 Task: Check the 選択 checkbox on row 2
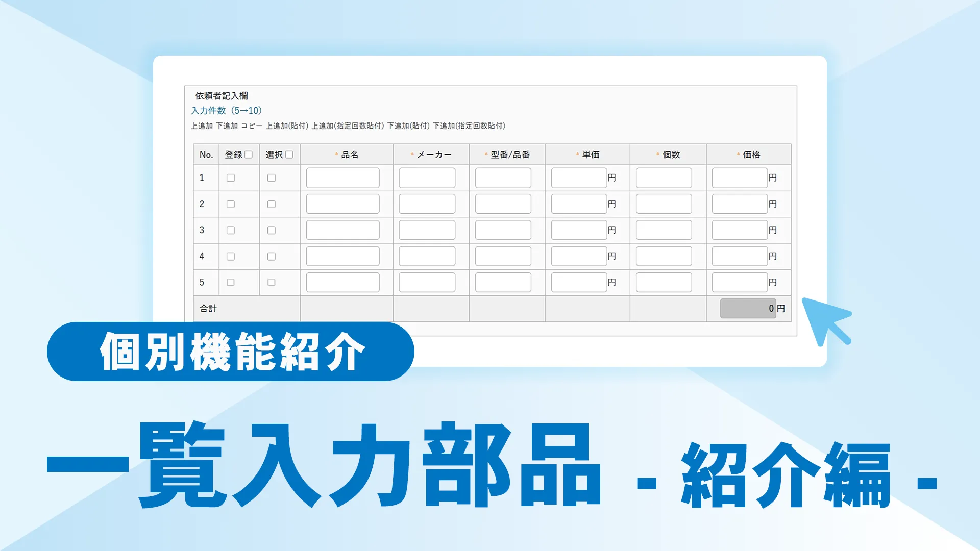pyautogui.click(x=271, y=204)
